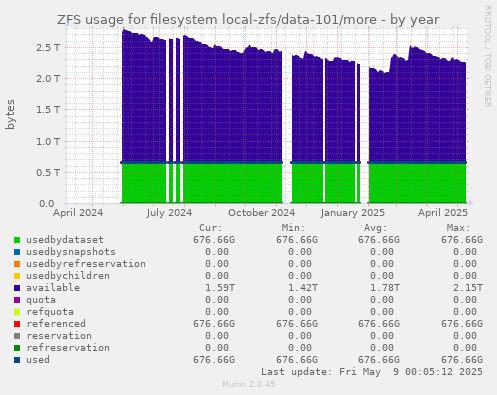Click the graph title text

[x=248, y=20]
